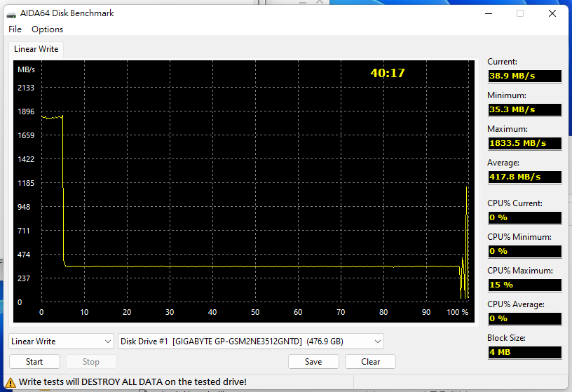Save the benchmark results

pyautogui.click(x=313, y=362)
